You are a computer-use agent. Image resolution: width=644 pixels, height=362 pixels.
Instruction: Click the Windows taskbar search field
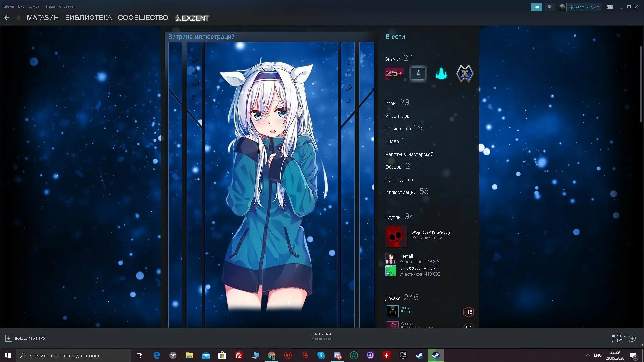[x=74, y=355]
